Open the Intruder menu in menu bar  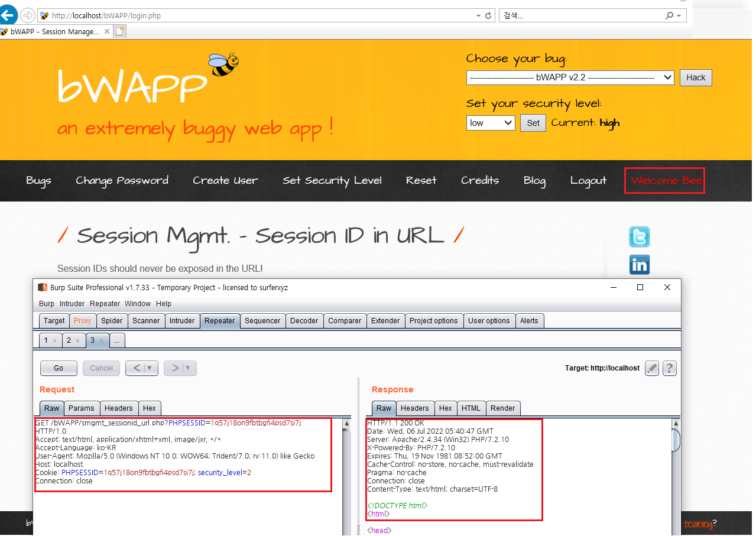click(72, 304)
